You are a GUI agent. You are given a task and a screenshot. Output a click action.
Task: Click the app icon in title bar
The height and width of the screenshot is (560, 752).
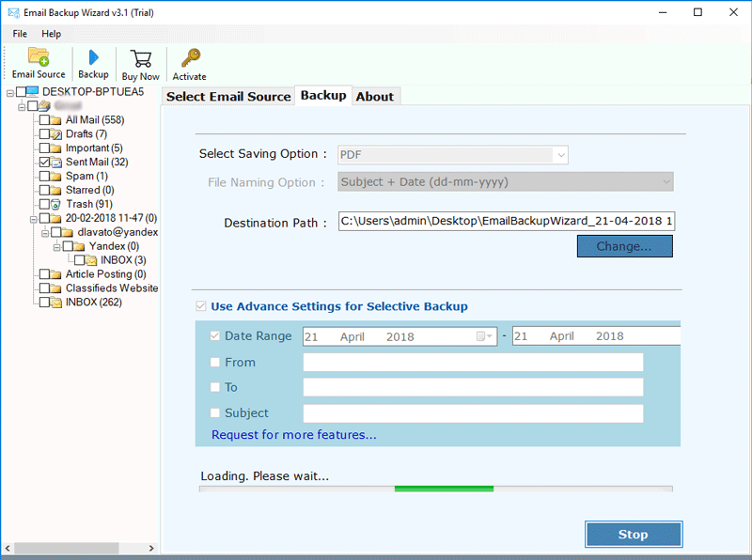click(x=14, y=12)
